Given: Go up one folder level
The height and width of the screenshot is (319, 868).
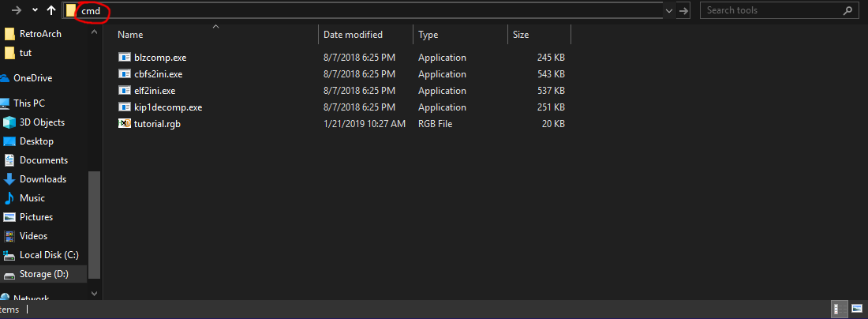Looking at the screenshot, I should (51, 10).
